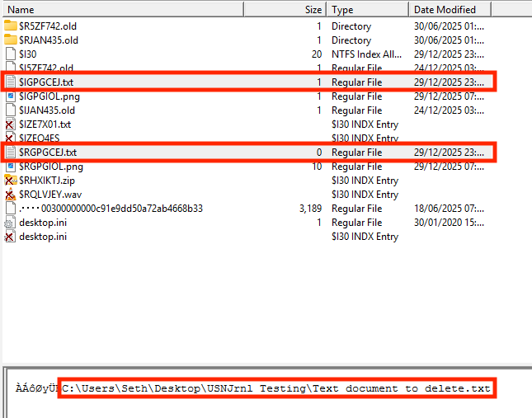Click date 18/06/2025 07:... cell
The image size is (532, 418).
pos(449,208)
